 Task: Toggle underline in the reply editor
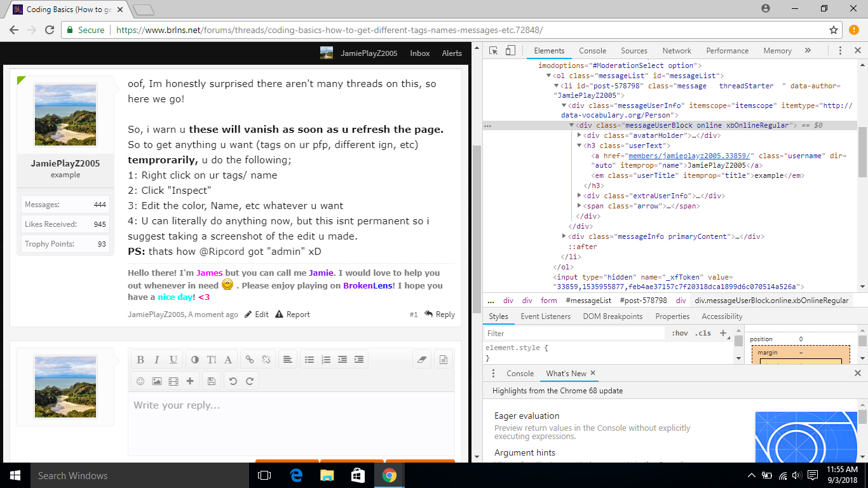pos(173,360)
